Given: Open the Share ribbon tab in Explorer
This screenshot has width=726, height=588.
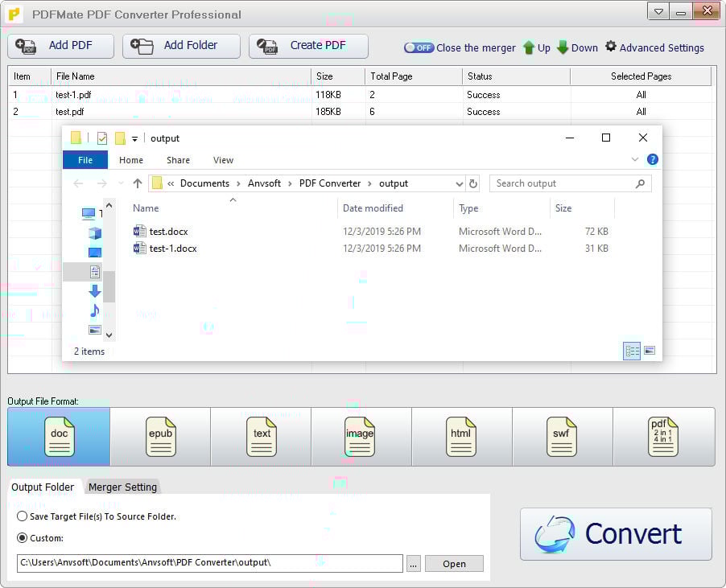Looking at the screenshot, I should [x=178, y=160].
